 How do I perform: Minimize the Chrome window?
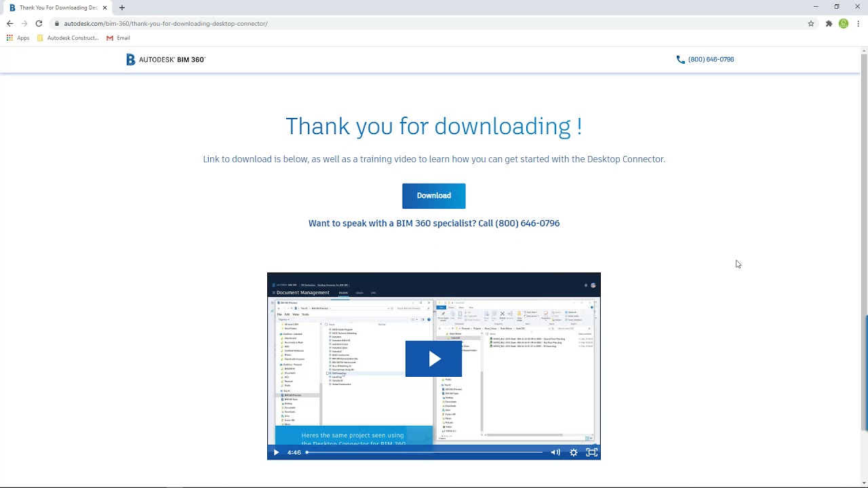816,7
